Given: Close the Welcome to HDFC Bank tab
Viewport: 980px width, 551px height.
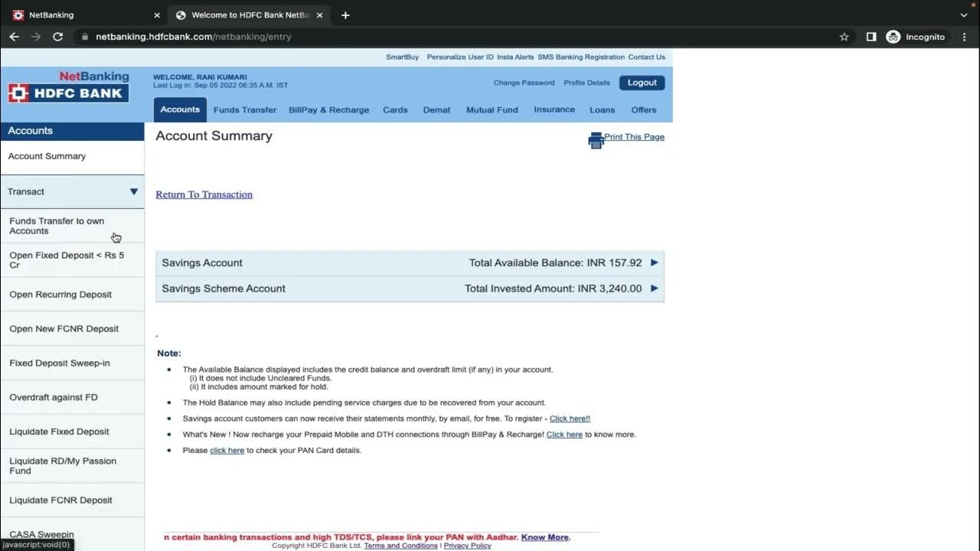Looking at the screenshot, I should tap(319, 15).
